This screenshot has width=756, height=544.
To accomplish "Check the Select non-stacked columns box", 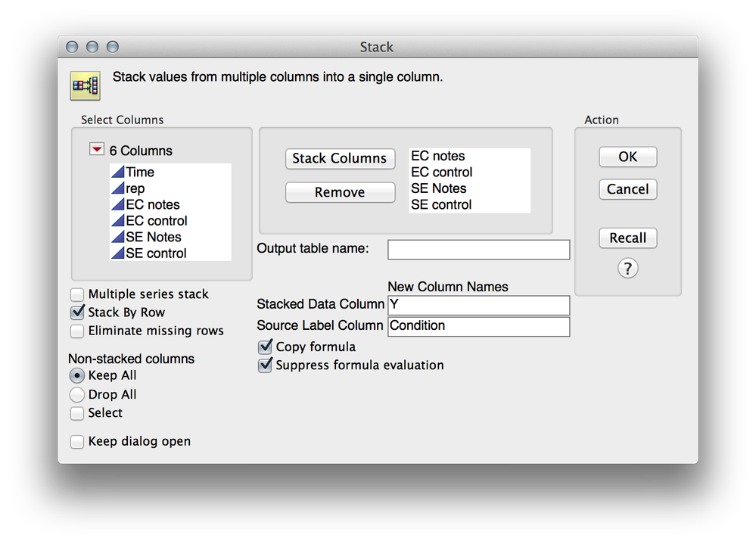I will pyautogui.click(x=77, y=413).
